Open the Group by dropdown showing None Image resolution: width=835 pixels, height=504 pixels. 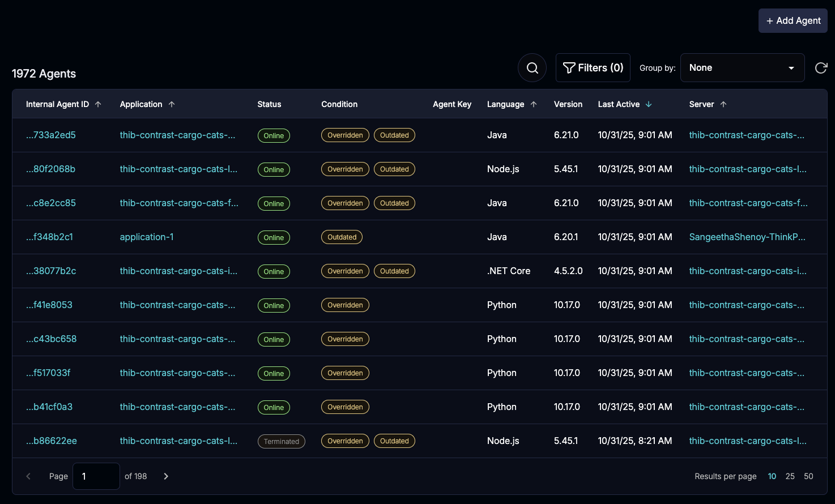tap(742, 67)
